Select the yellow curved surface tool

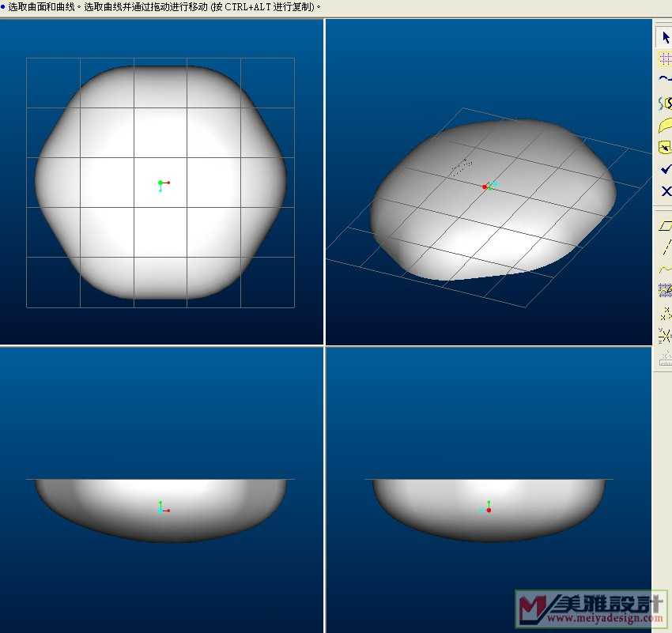tap(665, 126)
